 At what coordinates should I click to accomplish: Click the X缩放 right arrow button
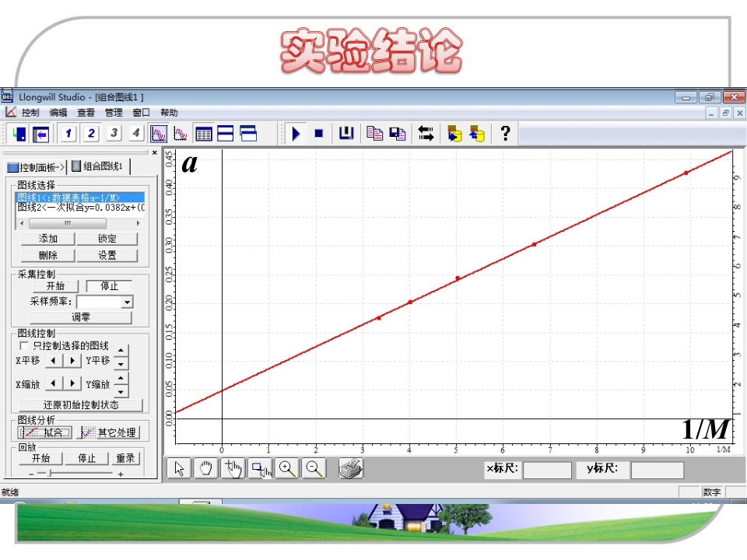pyautogui.click(x=72, y=383)
